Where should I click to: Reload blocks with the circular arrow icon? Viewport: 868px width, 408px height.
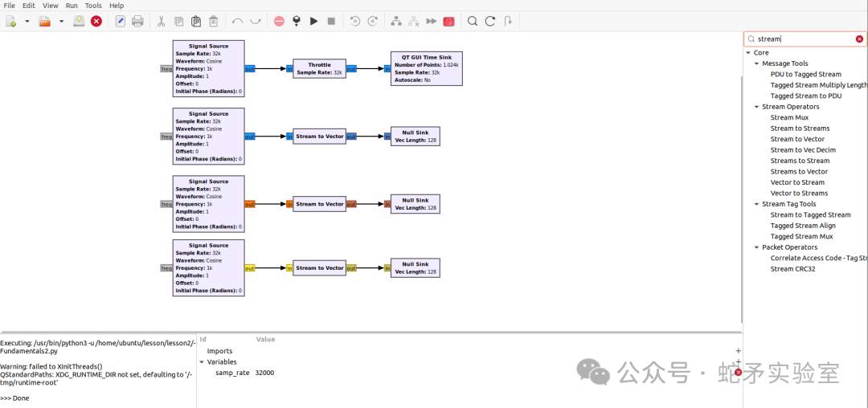(x=490, y=22)
